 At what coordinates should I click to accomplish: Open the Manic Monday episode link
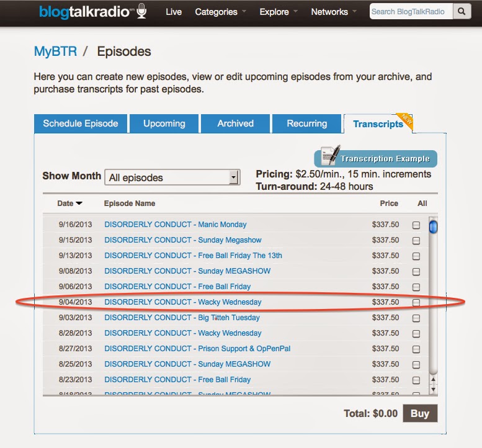tap(176, 225)
